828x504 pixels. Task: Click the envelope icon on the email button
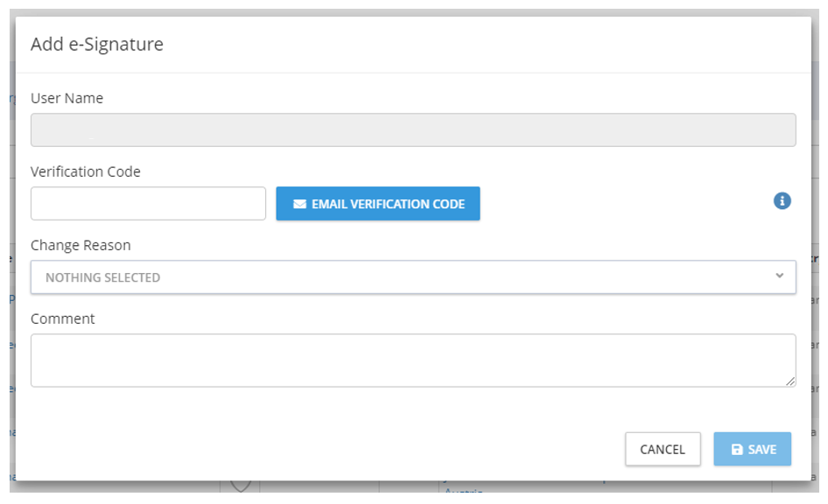point(299,204)
